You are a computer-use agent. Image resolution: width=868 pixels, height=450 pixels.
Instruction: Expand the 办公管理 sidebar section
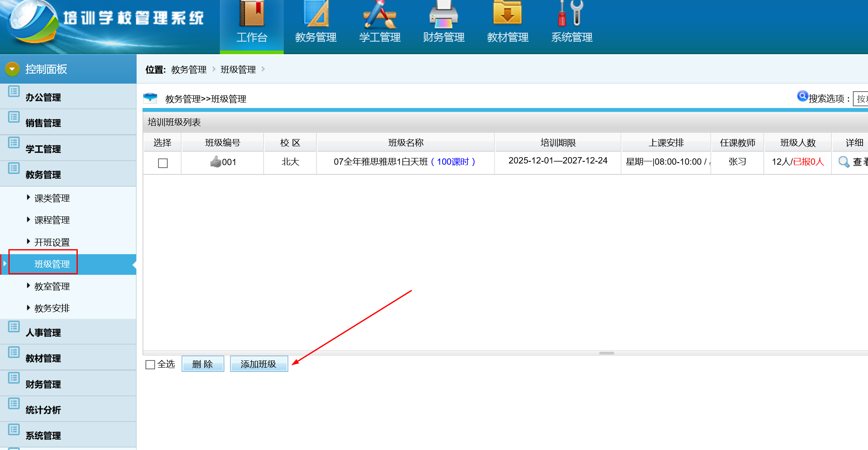tap(43, 97)
